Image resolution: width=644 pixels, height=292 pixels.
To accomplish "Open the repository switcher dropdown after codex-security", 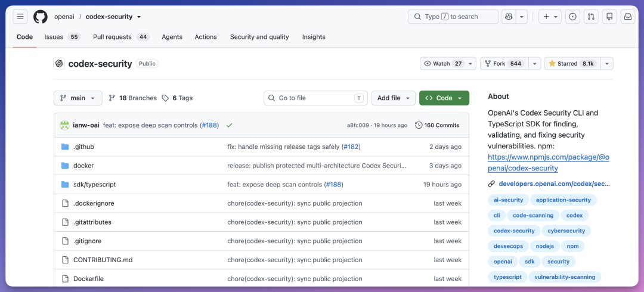I will (x=139, y=17).
